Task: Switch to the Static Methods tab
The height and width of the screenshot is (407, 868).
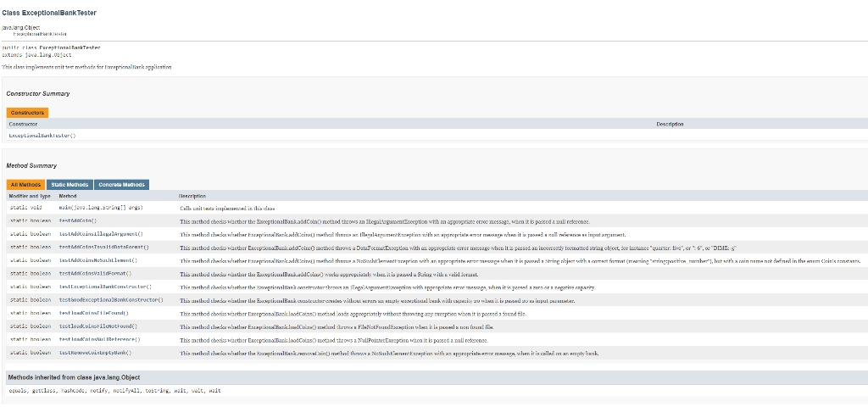Action: 70,184
